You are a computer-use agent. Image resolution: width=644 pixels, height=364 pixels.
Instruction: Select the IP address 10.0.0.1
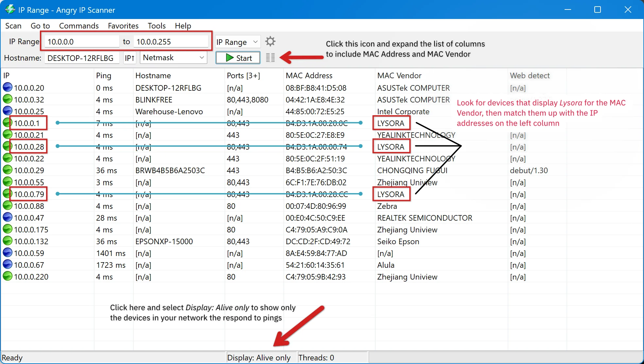click(27, 123)
